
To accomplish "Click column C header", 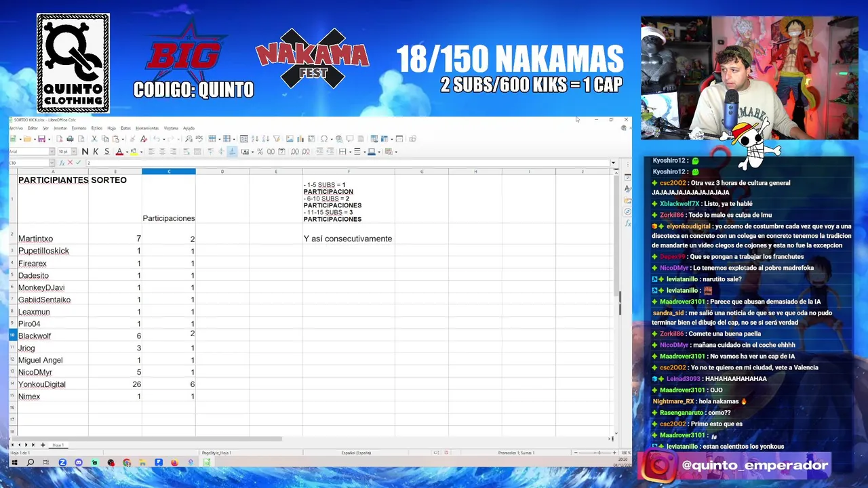I will point(169,171).
